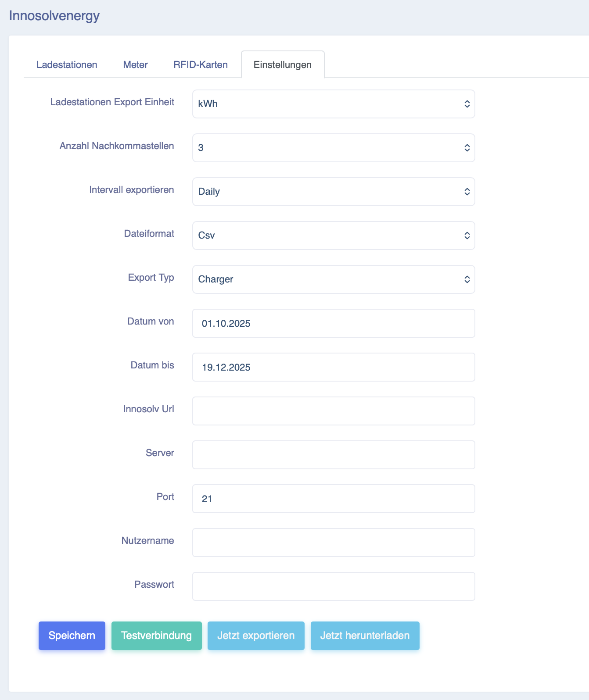Click into the Server text field

coord(333,455)
